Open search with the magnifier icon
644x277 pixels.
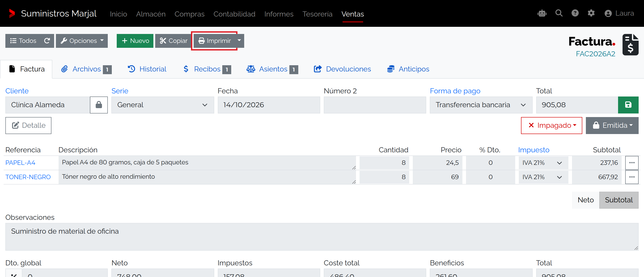pos(559,13)
